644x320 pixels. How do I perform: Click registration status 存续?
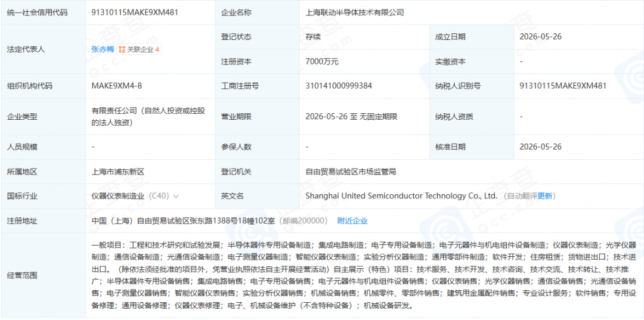(313, 36)
